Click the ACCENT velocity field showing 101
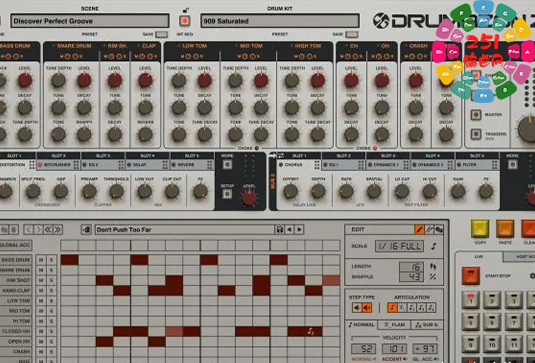The image size is (535, 363). tap(395, 348)
